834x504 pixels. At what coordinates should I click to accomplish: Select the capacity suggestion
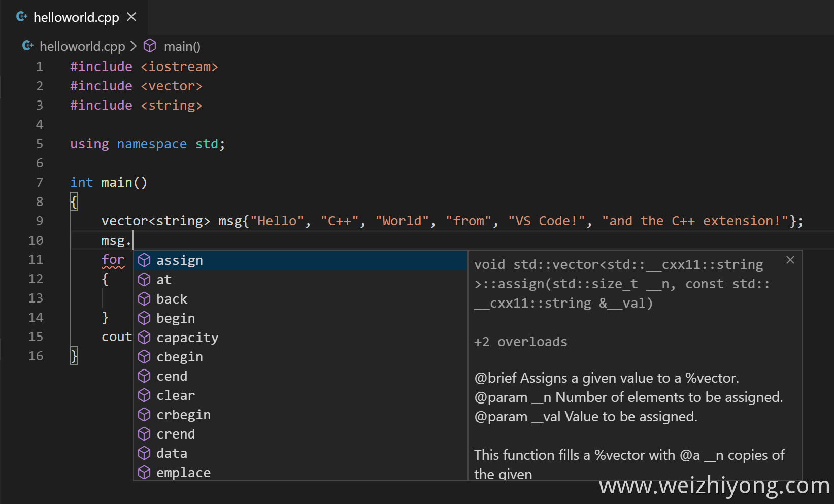[x=301, y=338]
